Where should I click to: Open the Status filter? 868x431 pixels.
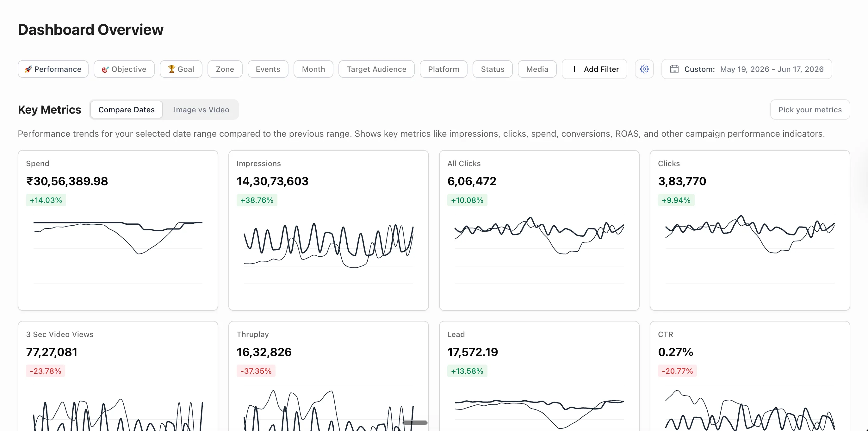click(493, 69)
